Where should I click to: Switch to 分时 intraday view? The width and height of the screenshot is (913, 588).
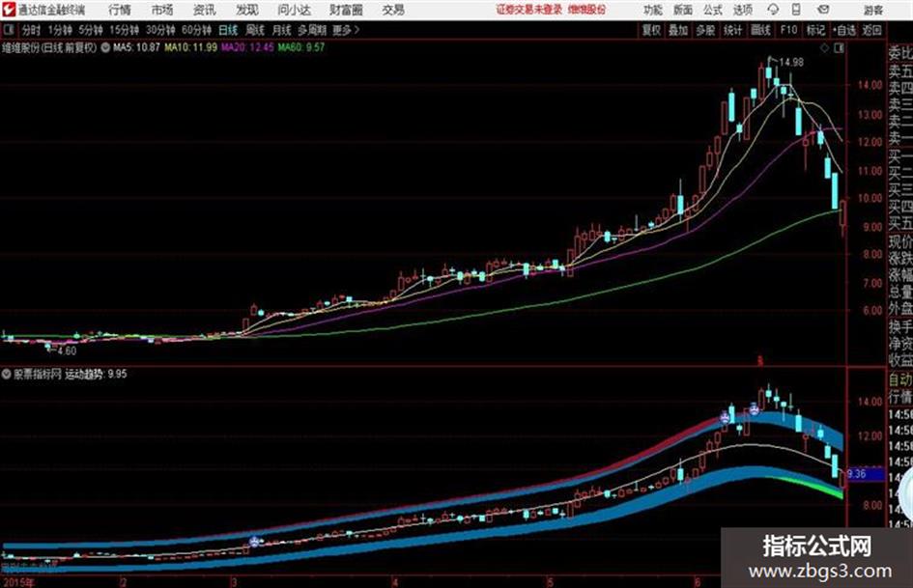click(x=32, y=30)
